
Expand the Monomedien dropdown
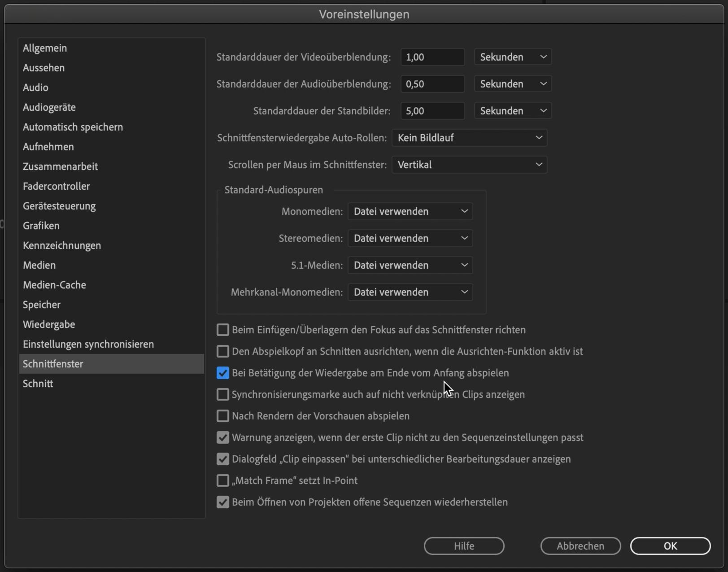(x=410, y=211)
